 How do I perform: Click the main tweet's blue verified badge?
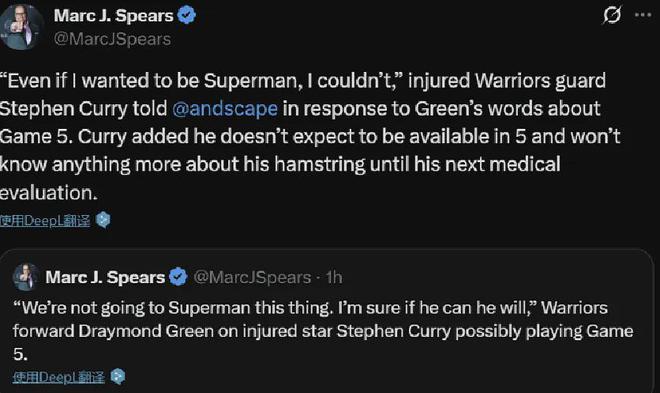click(186, 16)
